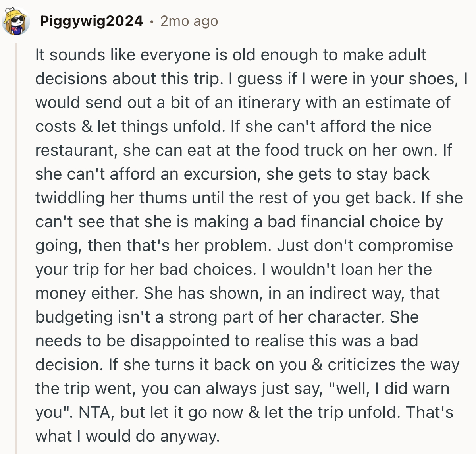
Task: Click the word 'twiddling' in the comment
Action: click(x=70, y=198)
